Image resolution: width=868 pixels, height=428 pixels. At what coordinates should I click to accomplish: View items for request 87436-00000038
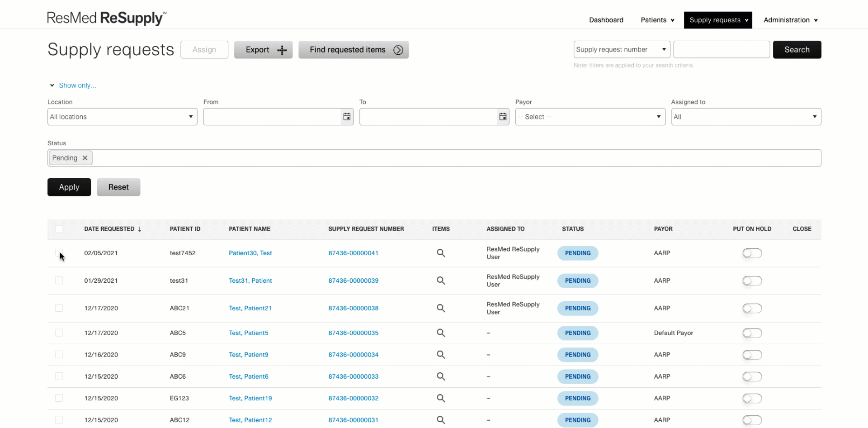click(x=441, y=308)
